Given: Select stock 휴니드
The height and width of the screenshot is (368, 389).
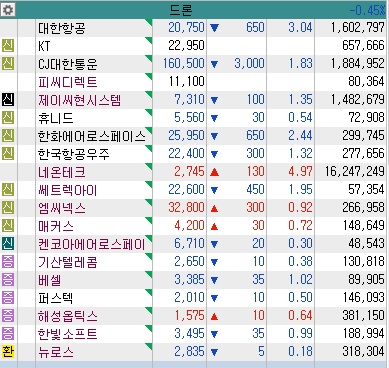Looking at the screenshot, I should tap(56, 118).
